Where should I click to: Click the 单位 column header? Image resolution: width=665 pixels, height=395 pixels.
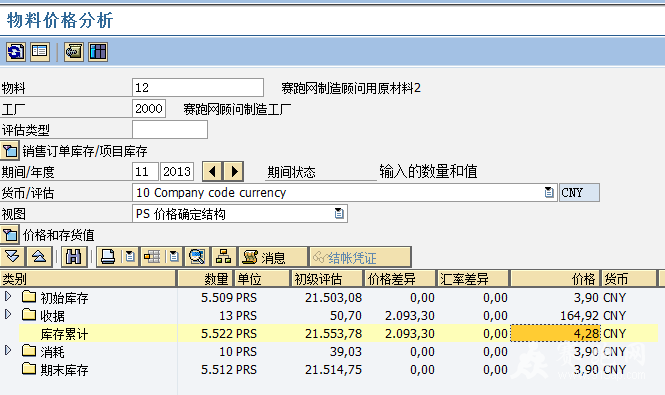[x=262, y=279]
